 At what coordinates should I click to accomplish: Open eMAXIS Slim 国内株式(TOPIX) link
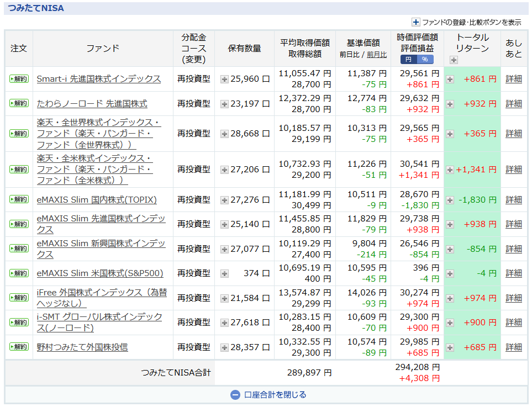tap(97, 199)
